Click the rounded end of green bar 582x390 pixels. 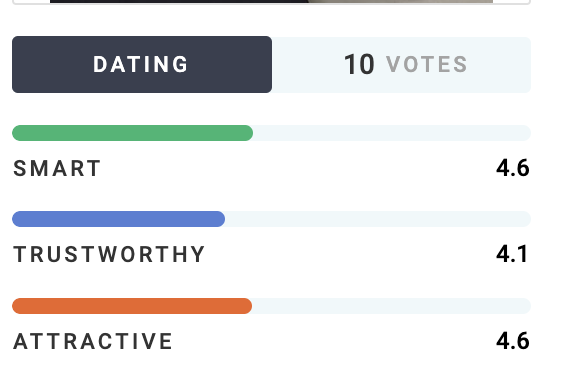[248, 133]
